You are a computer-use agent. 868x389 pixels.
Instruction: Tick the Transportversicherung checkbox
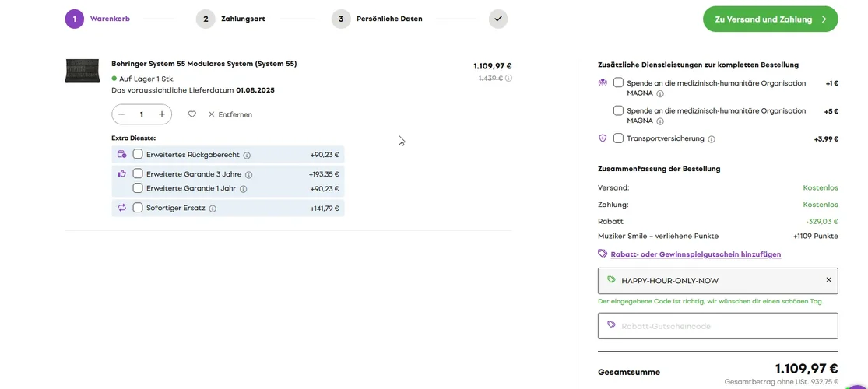click(618, 138)
